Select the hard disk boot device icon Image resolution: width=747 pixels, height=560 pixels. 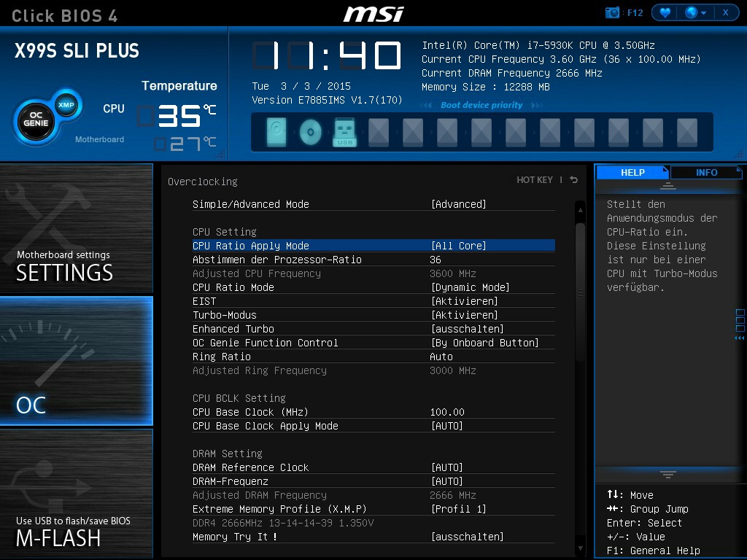[x=276, y=132]
